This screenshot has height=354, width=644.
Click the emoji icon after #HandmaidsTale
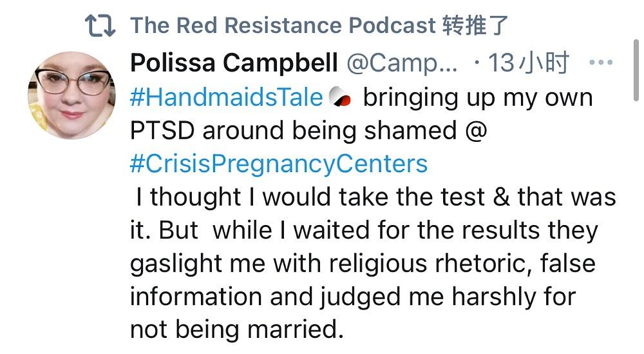339,98
